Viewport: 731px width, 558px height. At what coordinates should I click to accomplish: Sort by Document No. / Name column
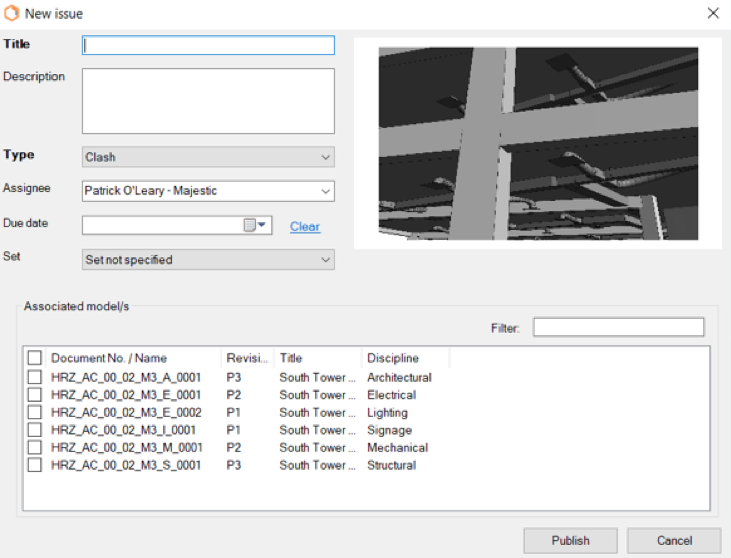click(x=109, y=358)
